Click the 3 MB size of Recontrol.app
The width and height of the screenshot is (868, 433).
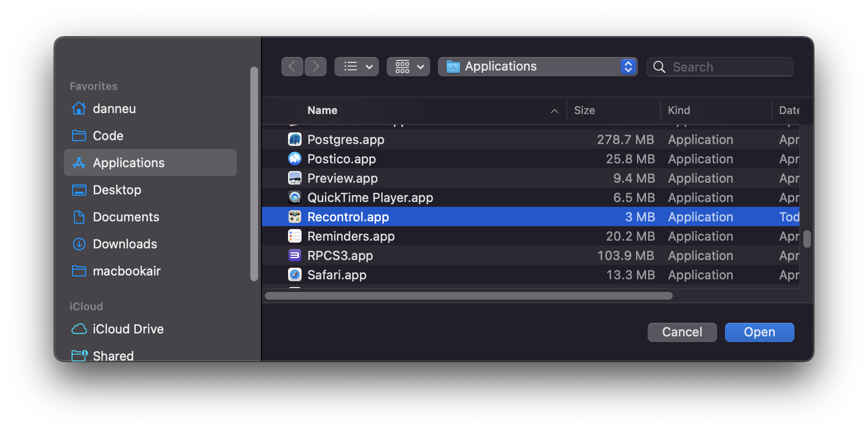point(640,217)
